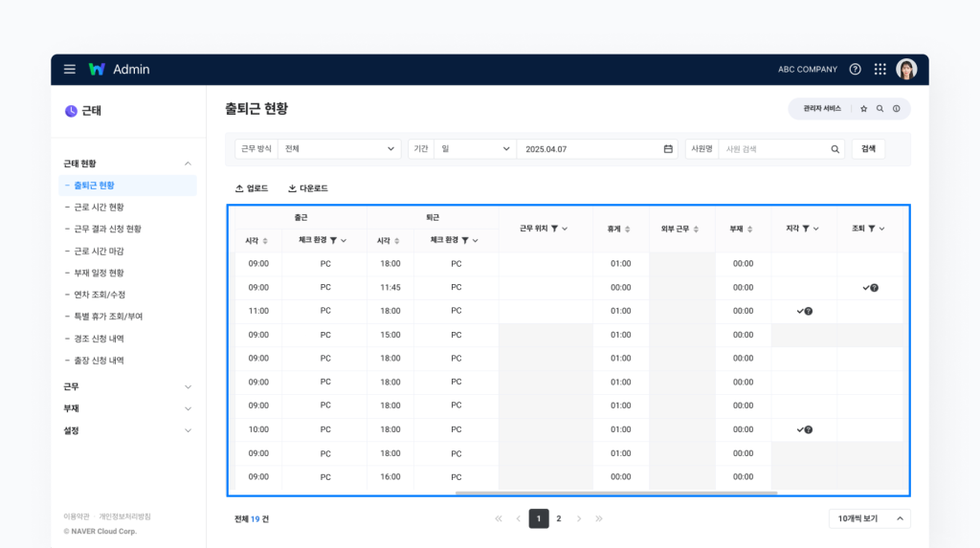
Task: Go to next page arrow
Action: [579, 518]
